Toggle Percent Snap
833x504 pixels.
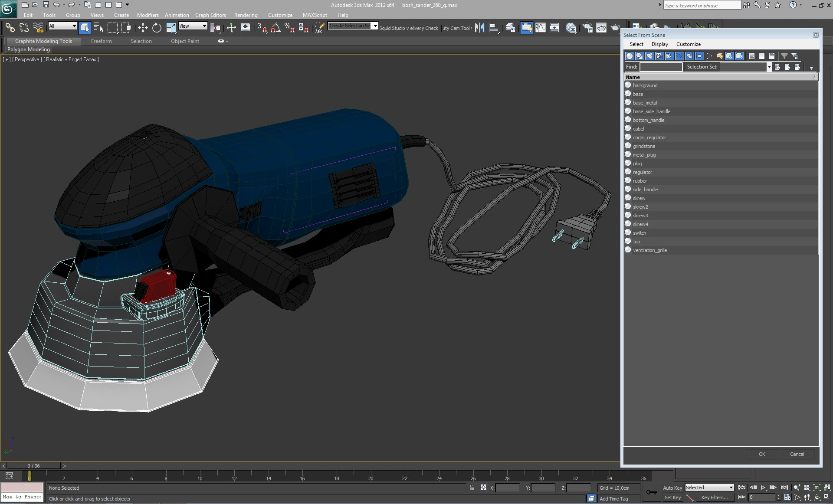coord(289,28)
